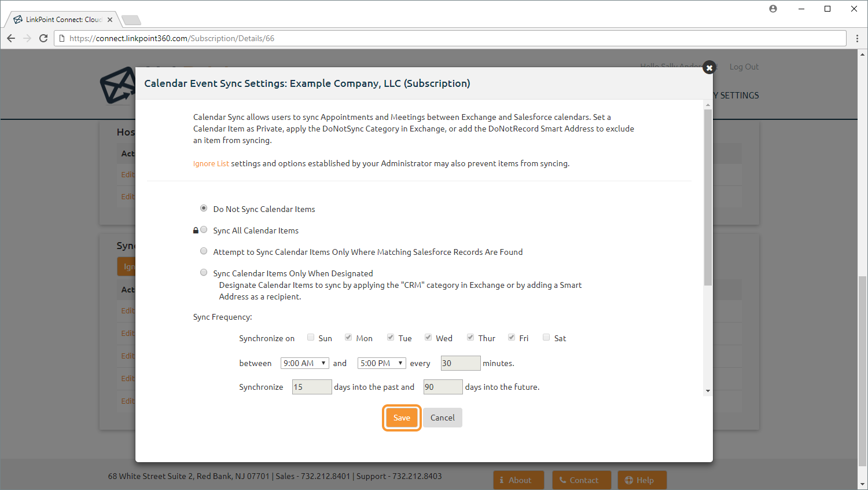
Task: Toggle the Mon synchronize checkbox
Action: (x=348, y=337)
